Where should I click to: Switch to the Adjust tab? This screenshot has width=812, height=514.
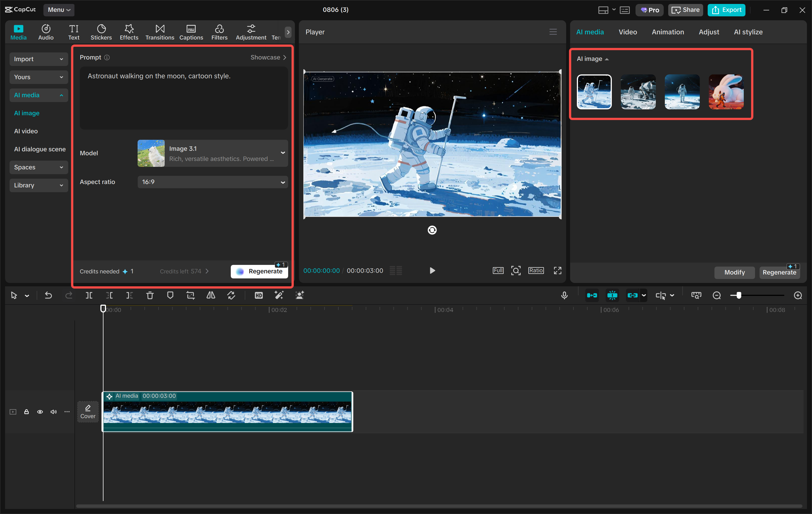709,32
